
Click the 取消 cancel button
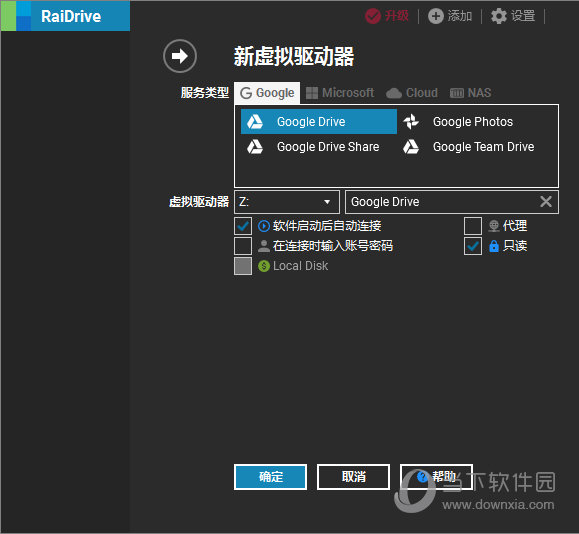point(353,477)
